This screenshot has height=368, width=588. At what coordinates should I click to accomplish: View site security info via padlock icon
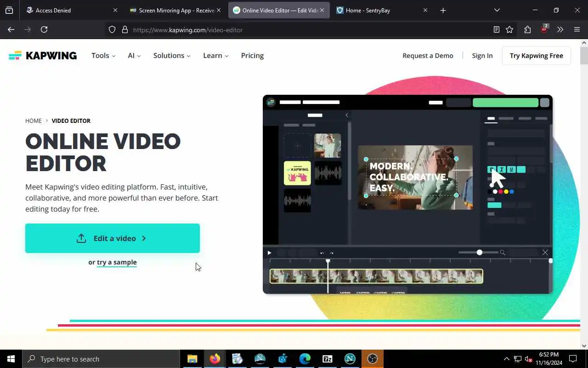(x=124, y=29)
